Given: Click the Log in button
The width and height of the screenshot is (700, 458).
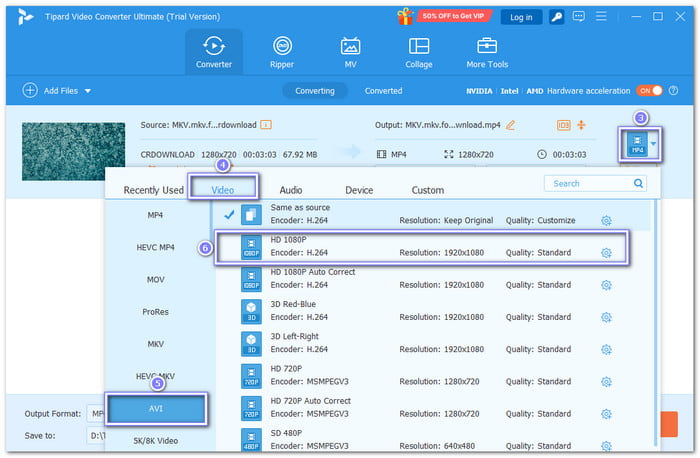Looking at the screenshot, I should pos(520,17).
